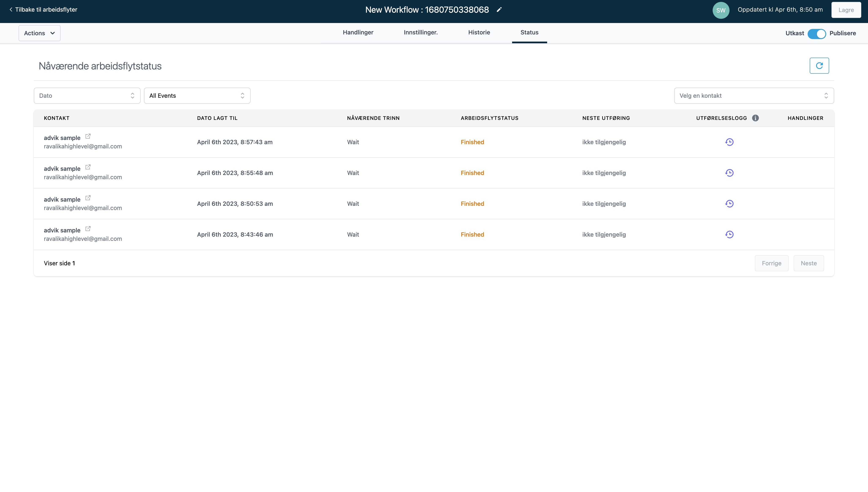Open contact link icon in 8:57:43 row
The height and width of the screenshot is (492, 868).
point(88,136)
